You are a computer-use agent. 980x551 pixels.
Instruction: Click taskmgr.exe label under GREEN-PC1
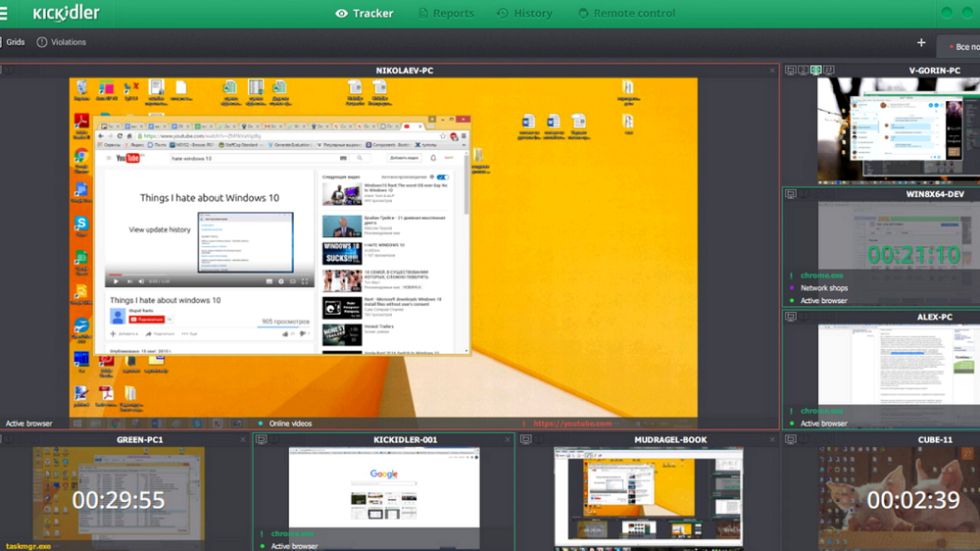tap(28, 546)
